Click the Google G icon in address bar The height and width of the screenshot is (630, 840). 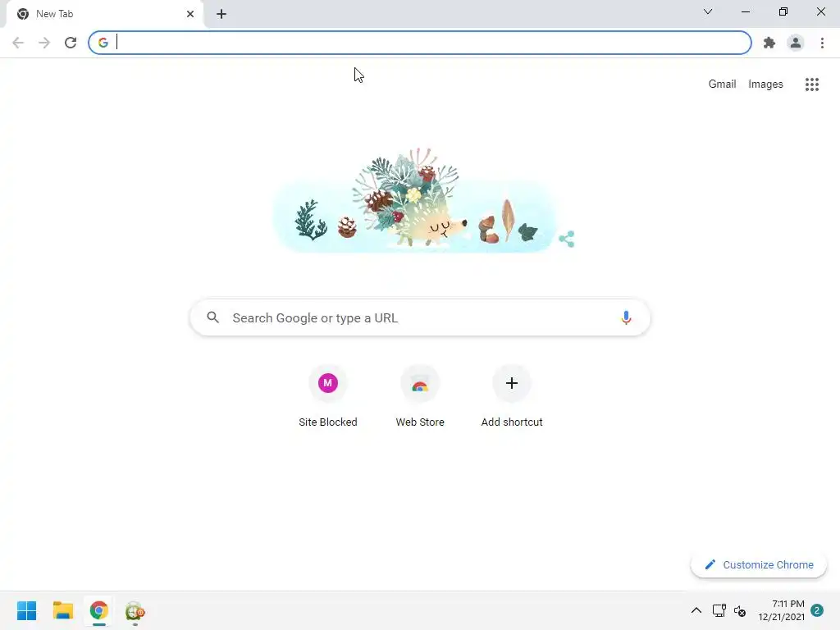point(103,43)
